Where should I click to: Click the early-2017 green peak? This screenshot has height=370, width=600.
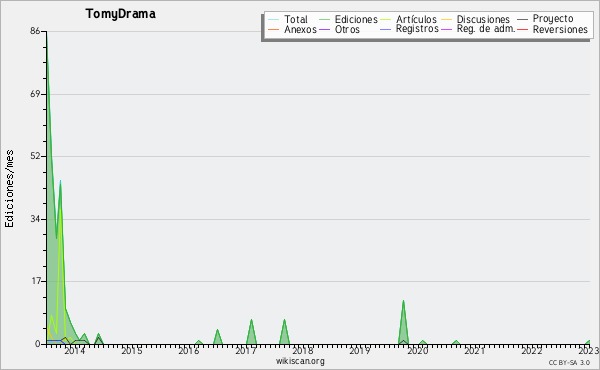[251, 332]
